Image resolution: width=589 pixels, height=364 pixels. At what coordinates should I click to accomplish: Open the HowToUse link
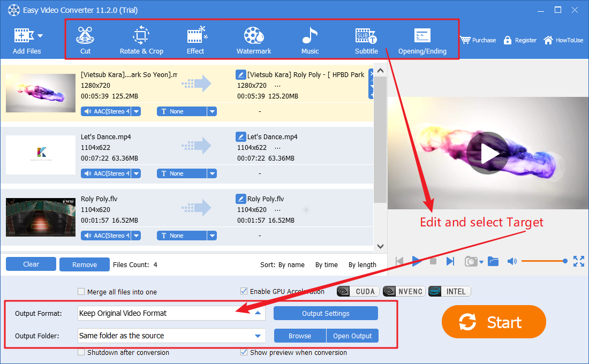563,40
